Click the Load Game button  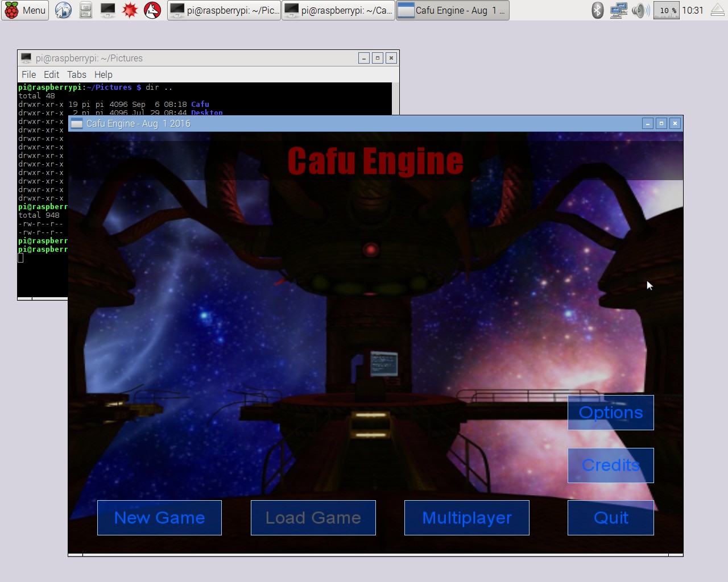pyautogui.click(x=313, y=518)
